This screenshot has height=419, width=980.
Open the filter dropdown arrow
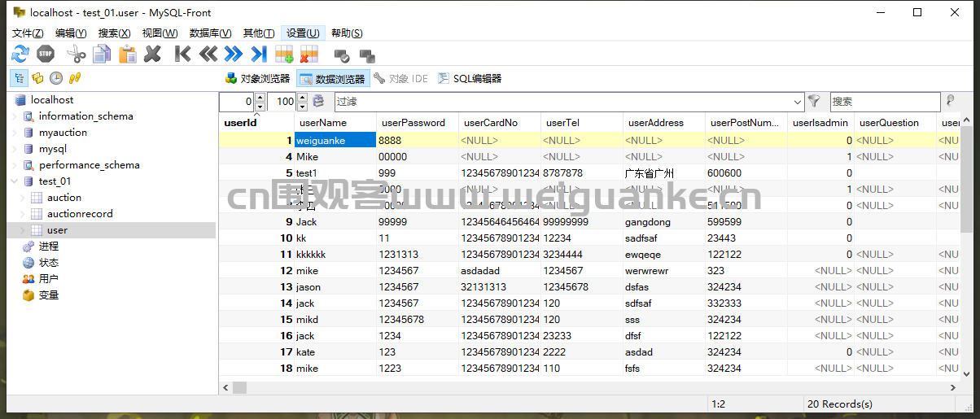[x=798, y=102]
